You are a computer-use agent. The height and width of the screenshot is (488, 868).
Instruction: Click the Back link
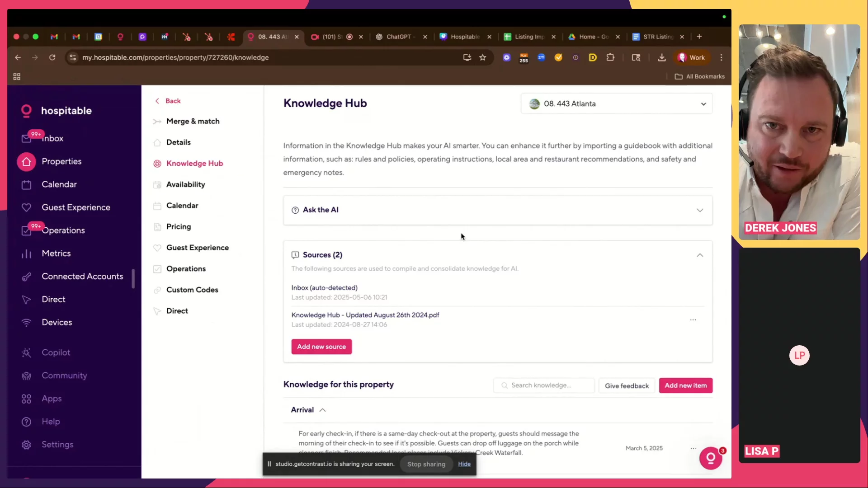coord(168,101)
